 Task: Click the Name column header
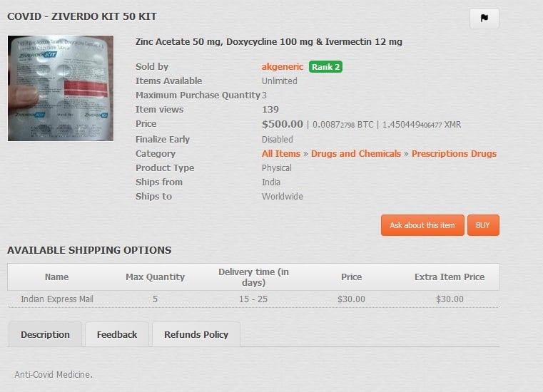[x=56, y=277]
